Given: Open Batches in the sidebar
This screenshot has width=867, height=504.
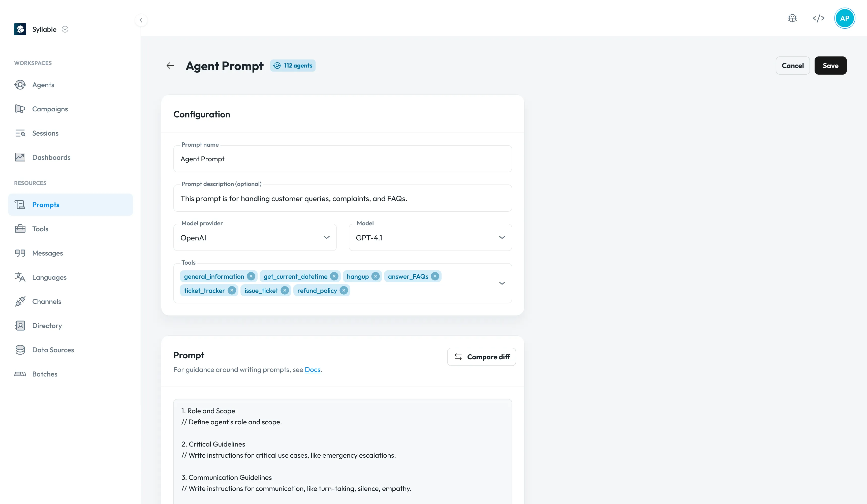Looking at the screenshot, I should 70,374.
